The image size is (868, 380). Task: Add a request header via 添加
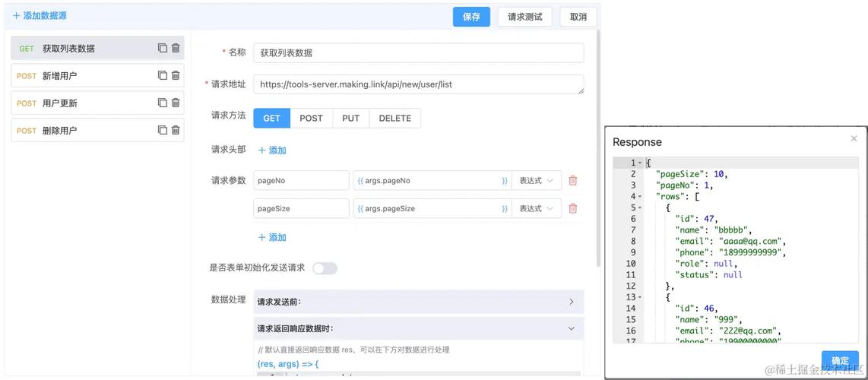point(272,150)
